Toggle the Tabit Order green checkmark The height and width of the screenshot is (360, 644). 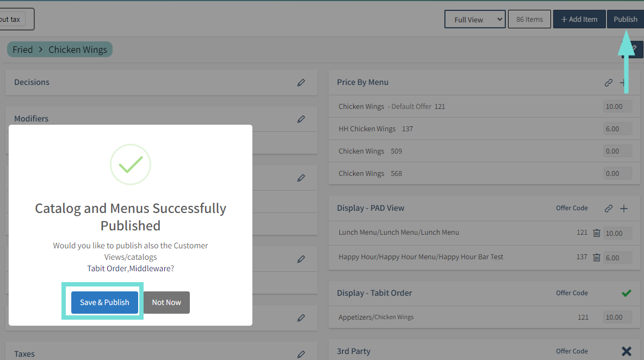click(x=626, y=293)
